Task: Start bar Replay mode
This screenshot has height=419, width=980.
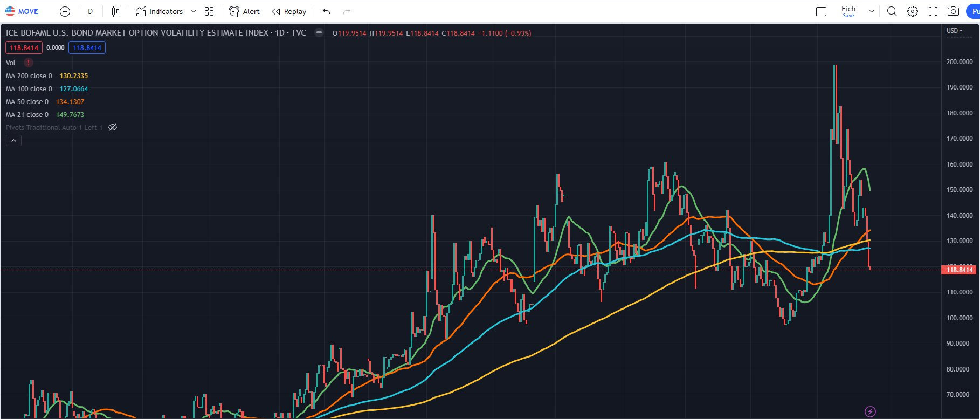Action: pos(289,11)
